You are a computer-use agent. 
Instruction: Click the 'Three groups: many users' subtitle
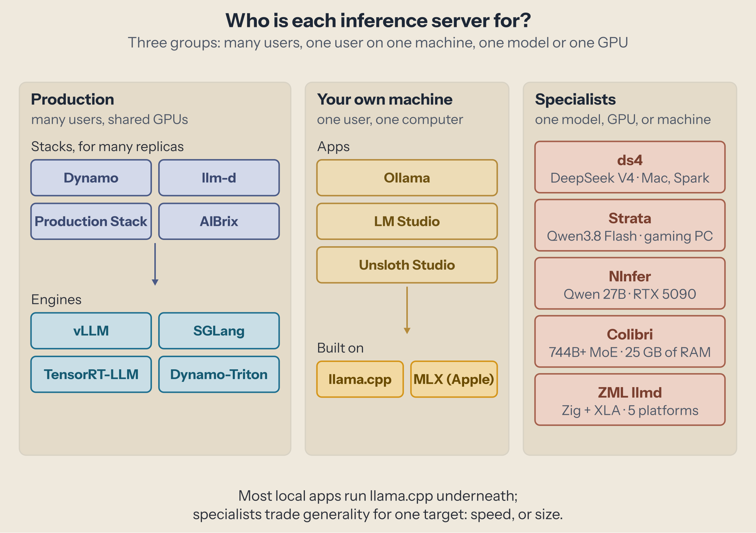(378, 43)
